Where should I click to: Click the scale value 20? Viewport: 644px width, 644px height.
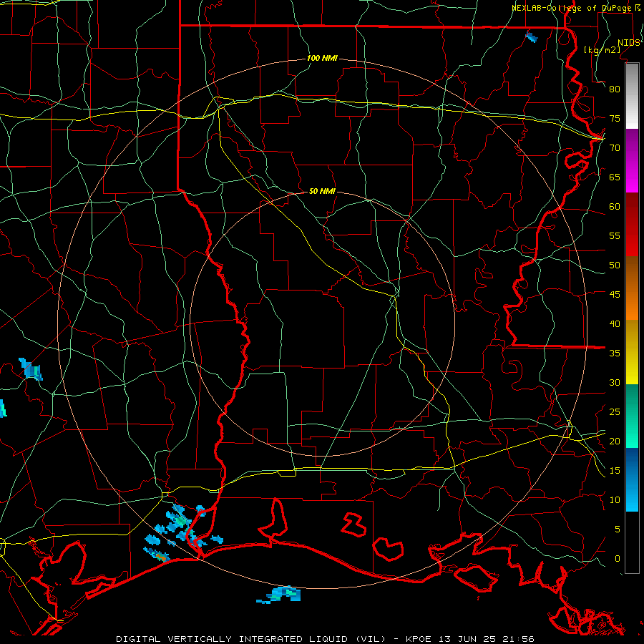tap(615, 441)
